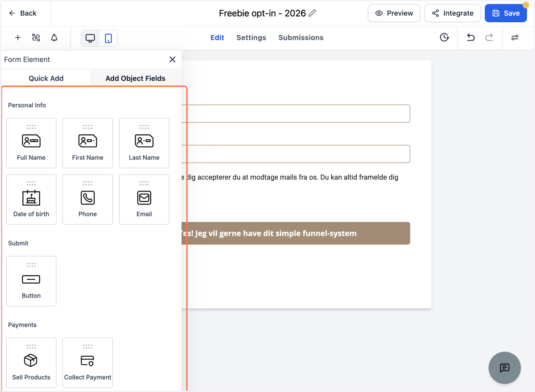Open the version history clock icon
Viewport: 535px width, 392px height.
click(x=444, y=38)
